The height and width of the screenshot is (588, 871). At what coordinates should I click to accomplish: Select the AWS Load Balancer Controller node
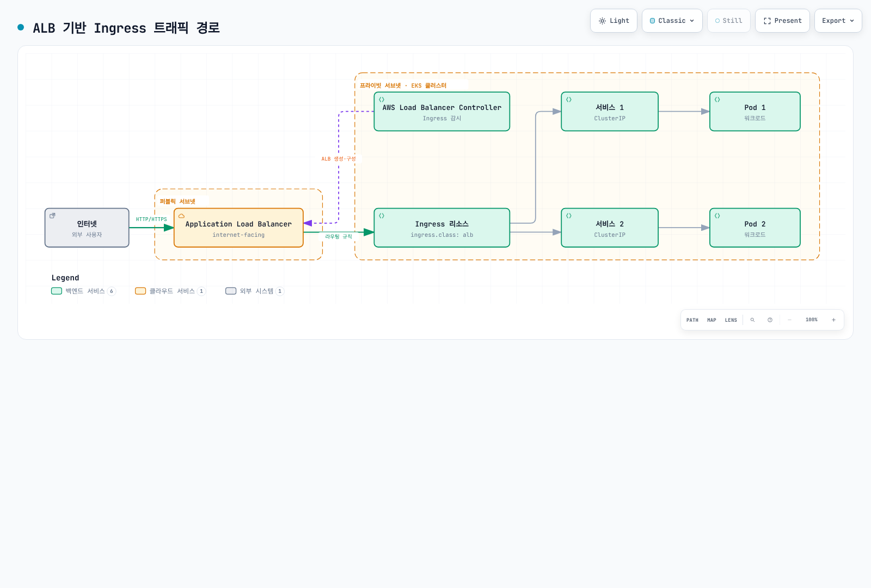click(442, 112)
